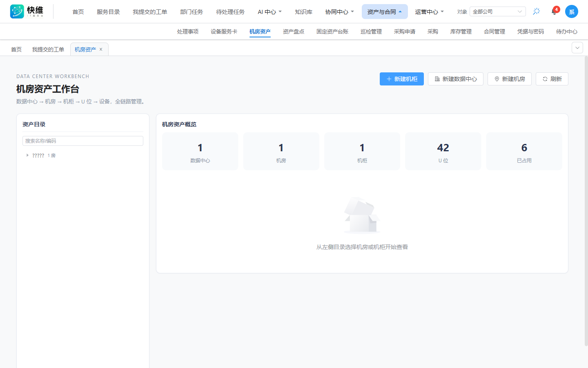Click the 快维 logo icon
This screenshot has height=368, width=588.
point(17,11)
